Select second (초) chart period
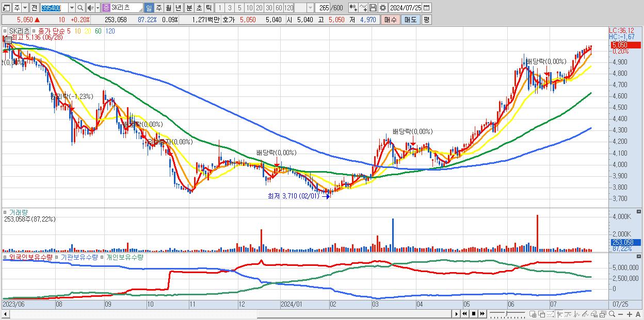Image resolution: width=644 pixels, height=320 pixels. [x=199, y=8]
